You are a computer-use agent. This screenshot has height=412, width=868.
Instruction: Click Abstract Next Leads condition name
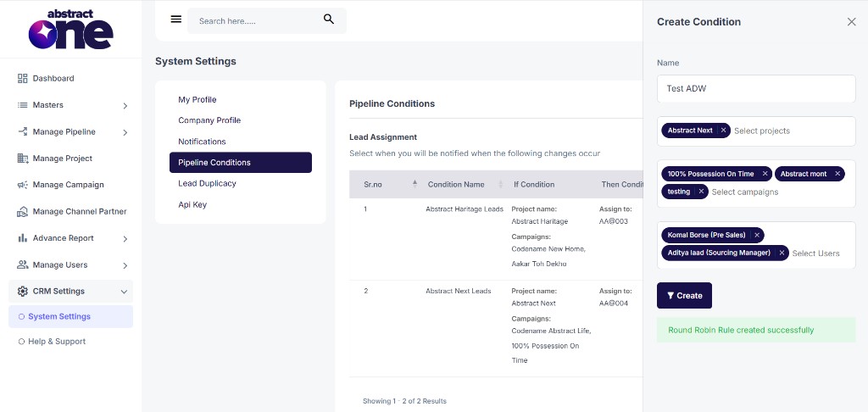[459, 291]
